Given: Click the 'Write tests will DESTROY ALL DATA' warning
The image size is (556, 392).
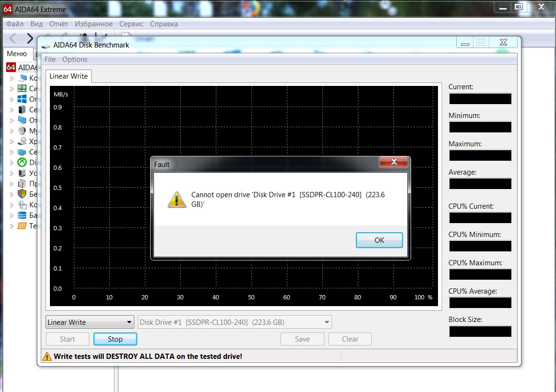Looking at the screenshot, I should tap(148, 356).
